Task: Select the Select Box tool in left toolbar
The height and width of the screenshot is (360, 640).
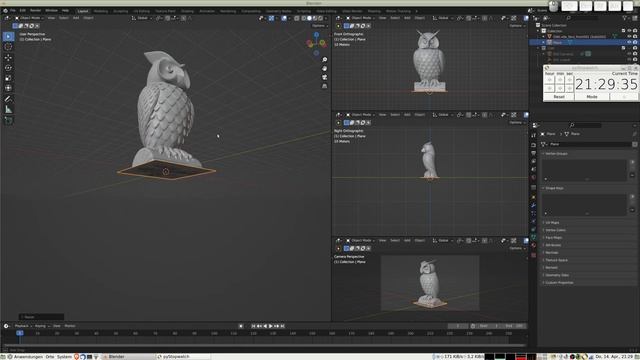Action: click(x=8, y=36)
